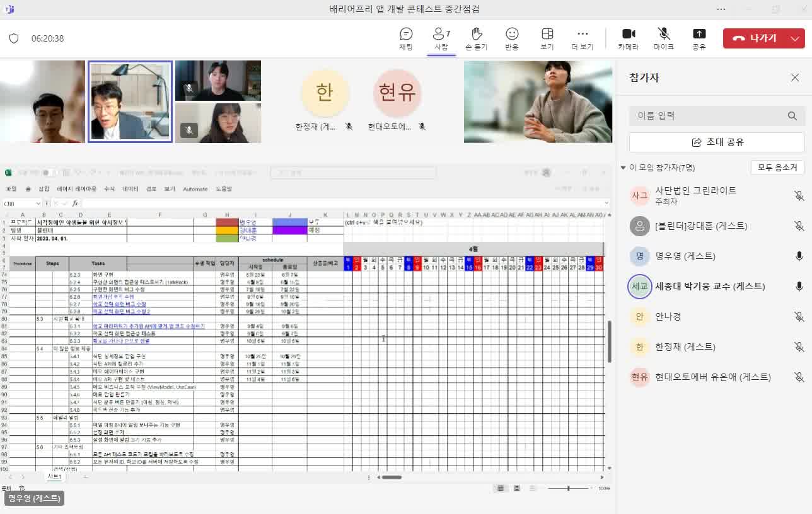Select participant 한정재 (게스트) in list
Screen dimensions: 812x514
(x=717, y=346)
